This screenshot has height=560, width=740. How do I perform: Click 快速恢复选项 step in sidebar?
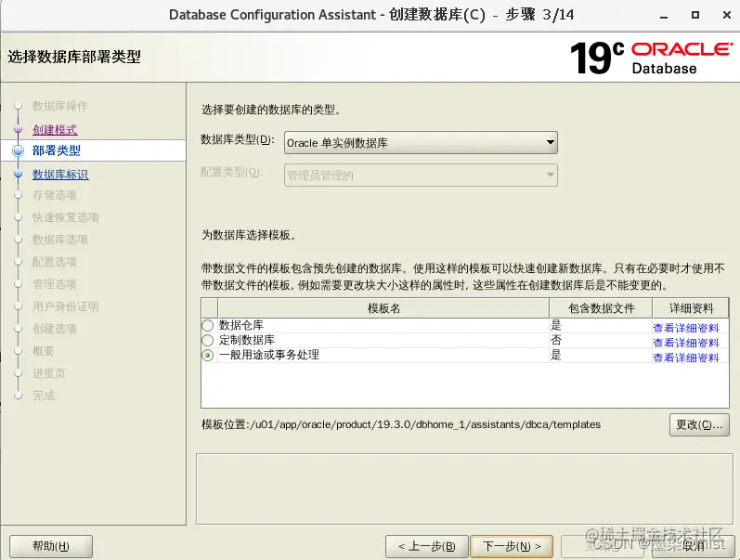pyautogui.click(x=66, y=217)
